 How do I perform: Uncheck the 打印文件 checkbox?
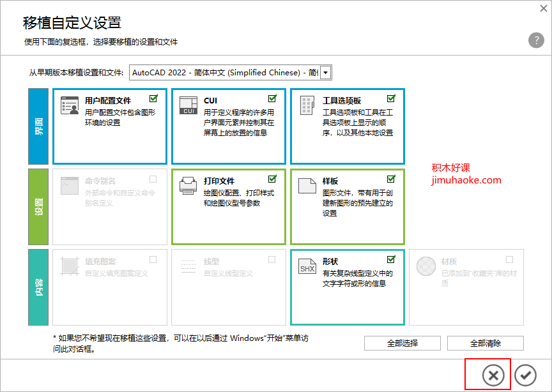point(272,179)
